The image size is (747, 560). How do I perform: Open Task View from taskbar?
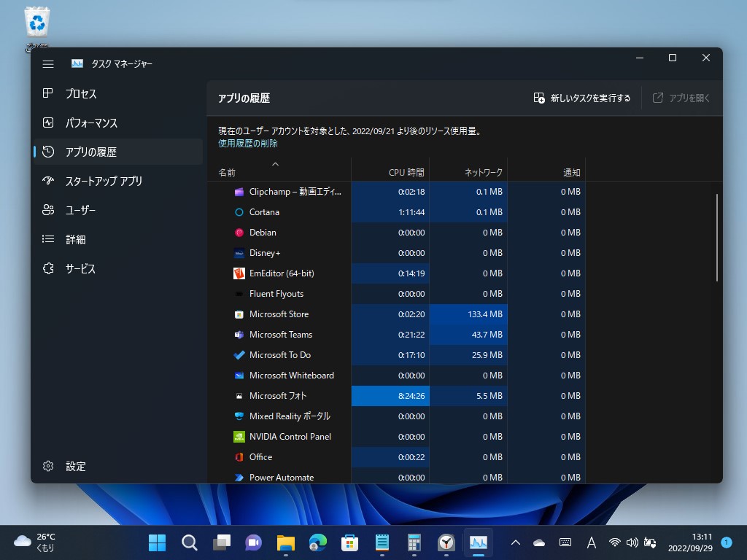[222, 542]
